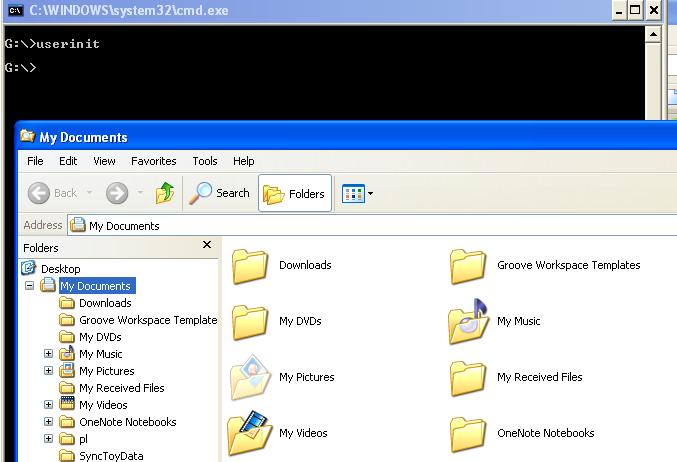677x462 pixels.
Task: Expand My Pictures tree node
Action: (48, 370)
